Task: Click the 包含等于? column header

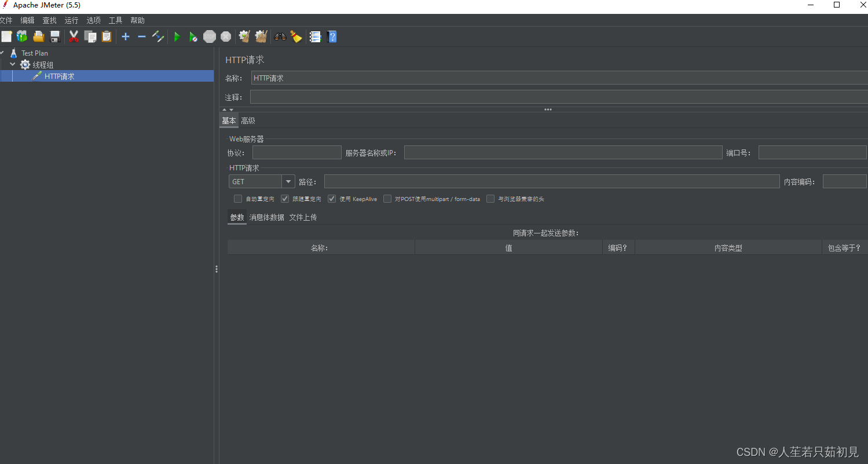Action: (844, 248)
